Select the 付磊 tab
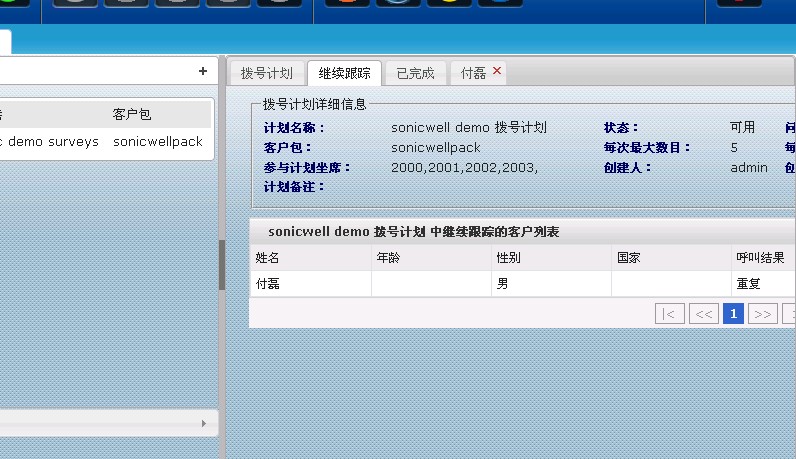Viewport: 796px width, 459px height. click(473, 73)
